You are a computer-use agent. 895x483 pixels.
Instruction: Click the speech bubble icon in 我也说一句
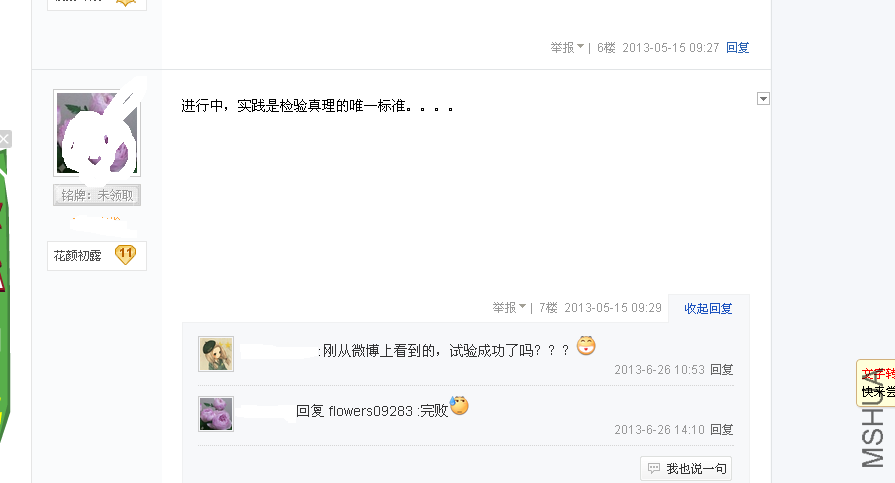pyautogui.click(x=654, y=468)
